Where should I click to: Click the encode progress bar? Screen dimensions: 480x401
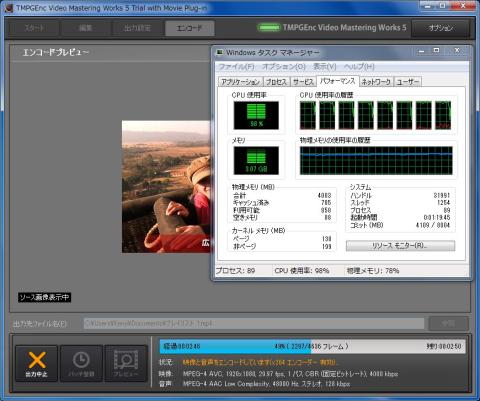click(x=312, y=347)
